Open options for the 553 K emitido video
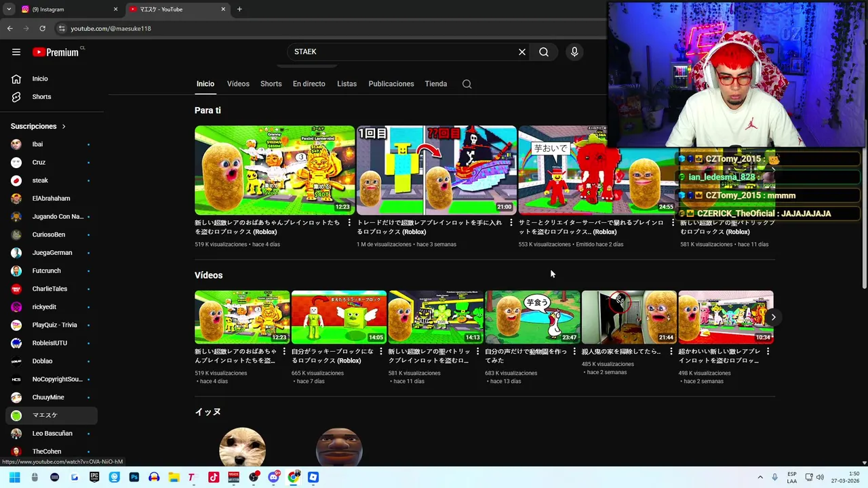Image resolution: width=868 pixels, height=488 pixels. (673, 223)
